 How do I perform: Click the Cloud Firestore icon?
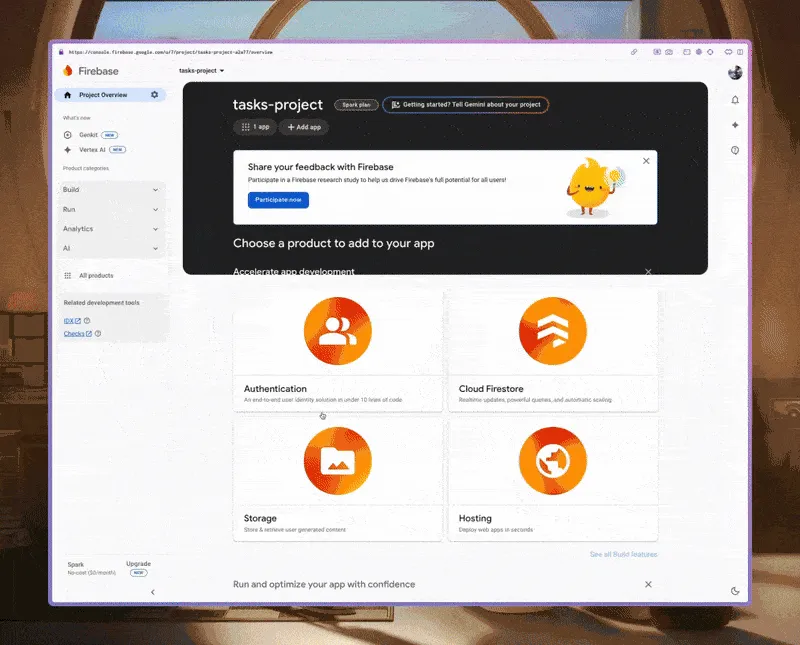click(x=552, y=332)
